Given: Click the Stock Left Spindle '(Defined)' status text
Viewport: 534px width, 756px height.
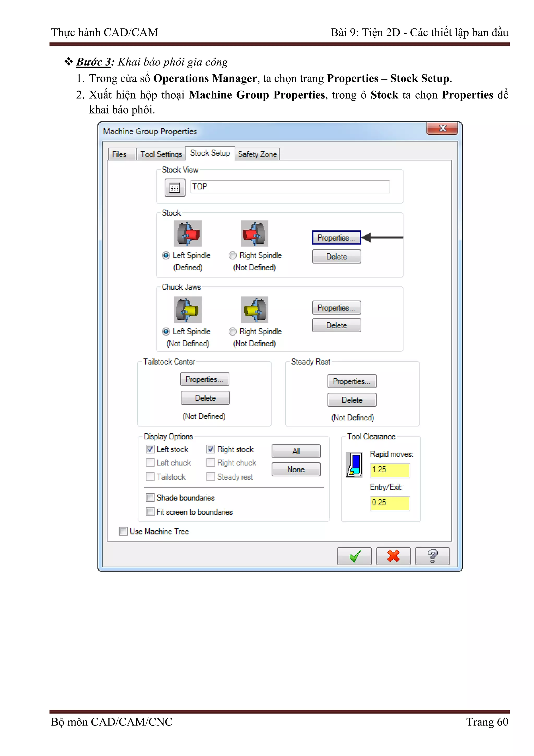Looking at the screenshot, I should pos(188,267).
